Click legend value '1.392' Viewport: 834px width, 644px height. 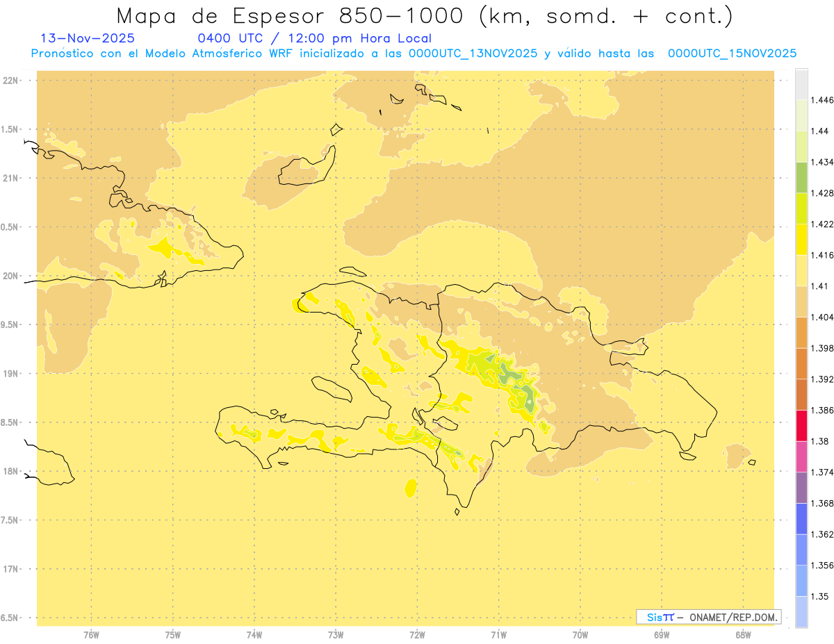[x=822, y=379]
